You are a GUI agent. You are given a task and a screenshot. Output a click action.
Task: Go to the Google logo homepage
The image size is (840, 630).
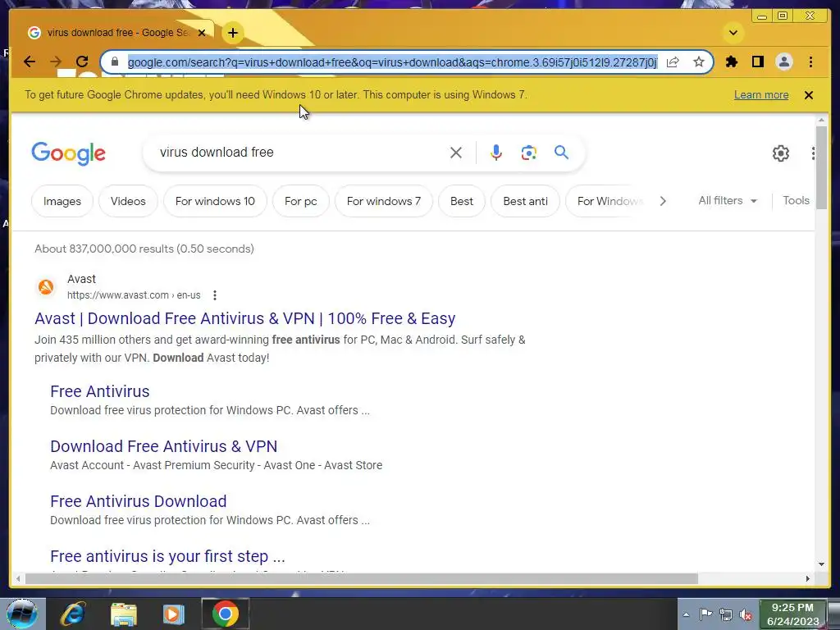coord(69,153)
